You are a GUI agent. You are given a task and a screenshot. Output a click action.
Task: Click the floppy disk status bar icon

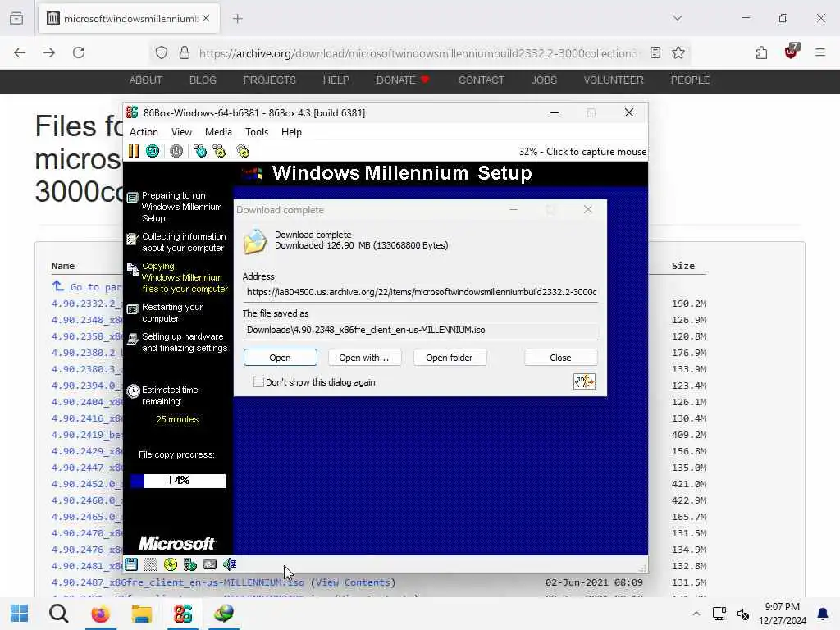(131, 564)
